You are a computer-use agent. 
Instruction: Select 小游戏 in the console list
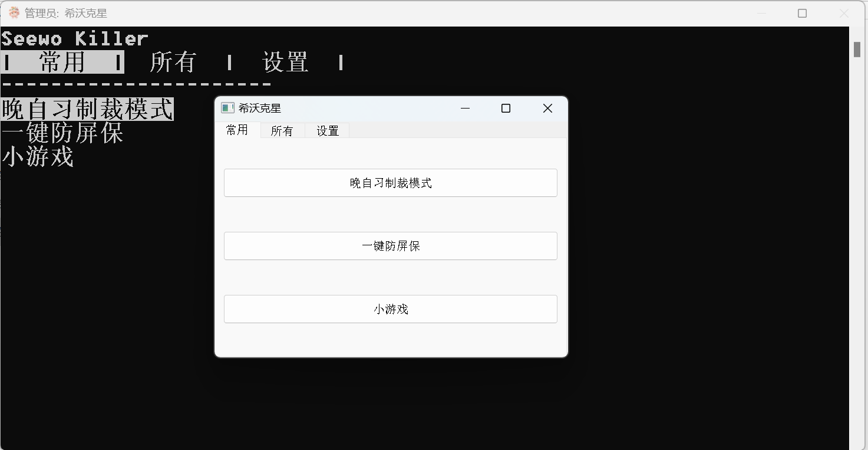coord(37,157)
